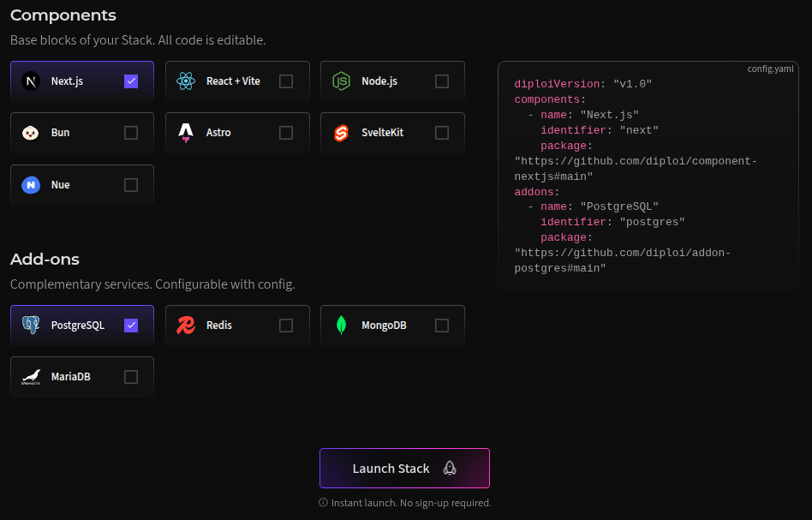Click the Node.js hexagon icon

[x=341, y=81]
